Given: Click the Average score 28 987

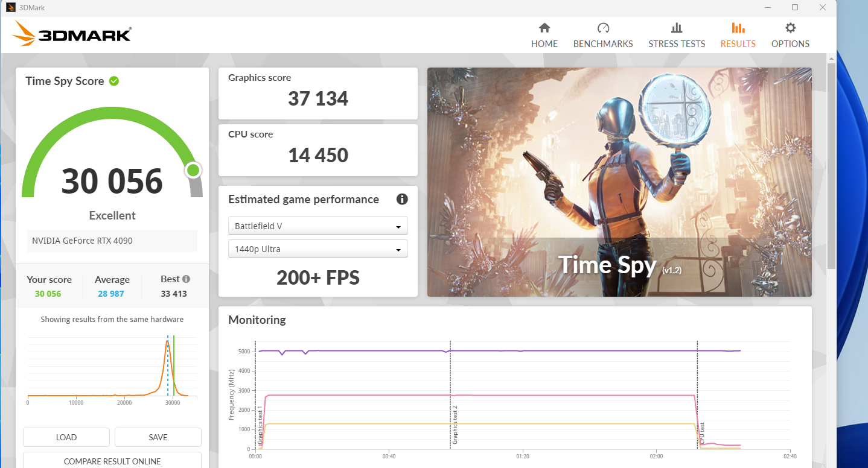Looking at the screenshot, I should pos(111,294).
